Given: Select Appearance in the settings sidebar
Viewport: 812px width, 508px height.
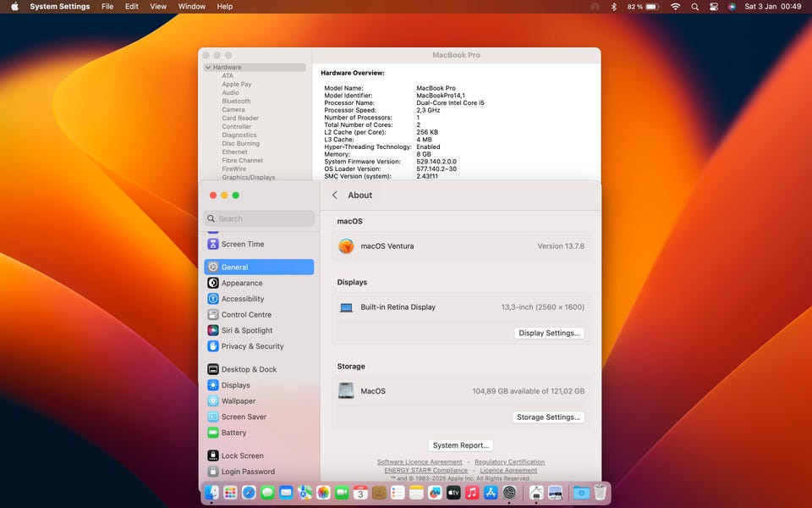Looking at the screenshot, I should (242, 283).
